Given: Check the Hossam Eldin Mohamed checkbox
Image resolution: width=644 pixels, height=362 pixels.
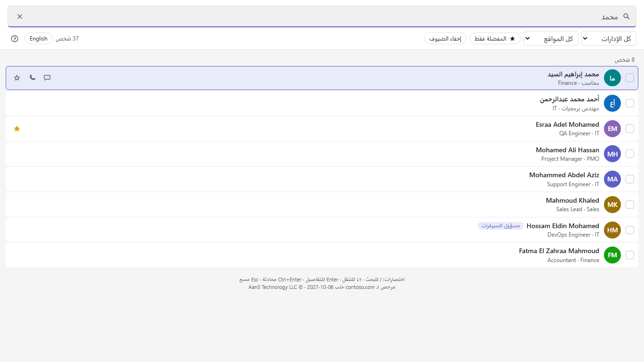Looking at the screenshot, I should [630, 230].
